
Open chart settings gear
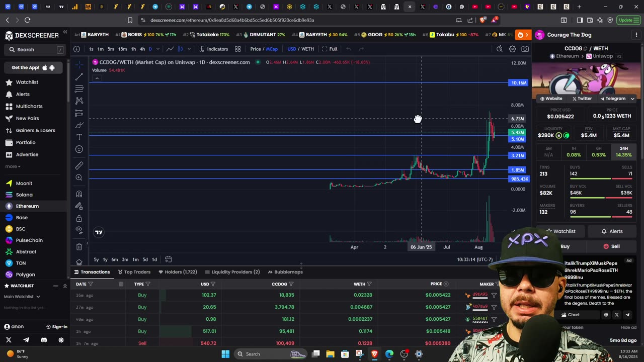[512, 49]
